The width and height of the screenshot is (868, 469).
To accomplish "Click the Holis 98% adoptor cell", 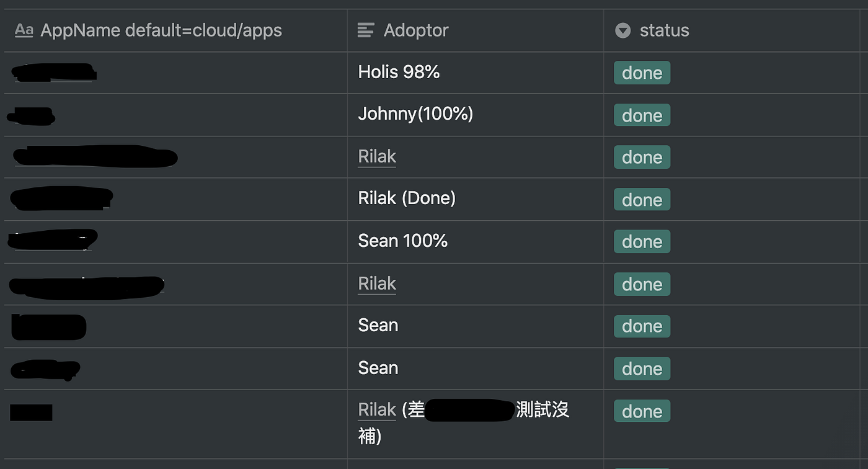I will tap(399, 73).
